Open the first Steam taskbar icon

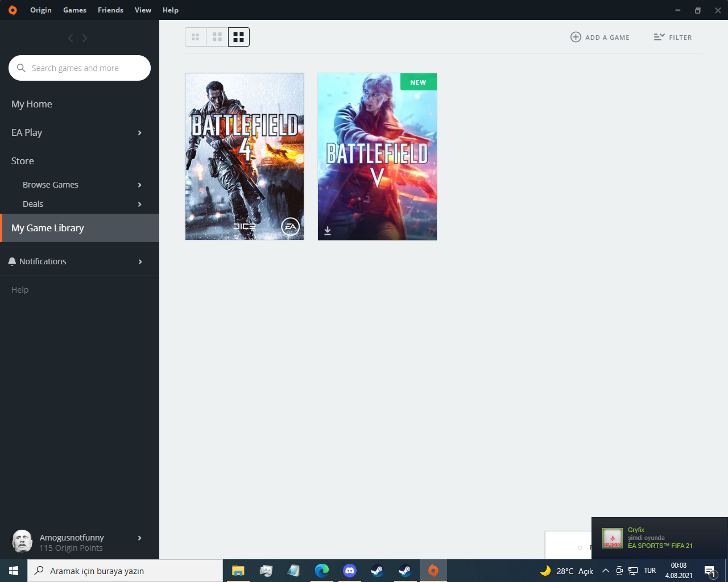click(377, 571)
